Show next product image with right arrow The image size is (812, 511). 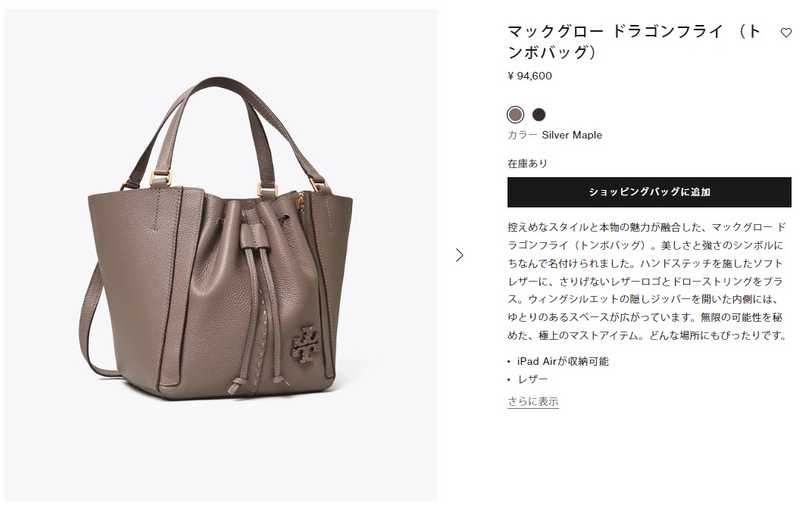click(459, 255)
